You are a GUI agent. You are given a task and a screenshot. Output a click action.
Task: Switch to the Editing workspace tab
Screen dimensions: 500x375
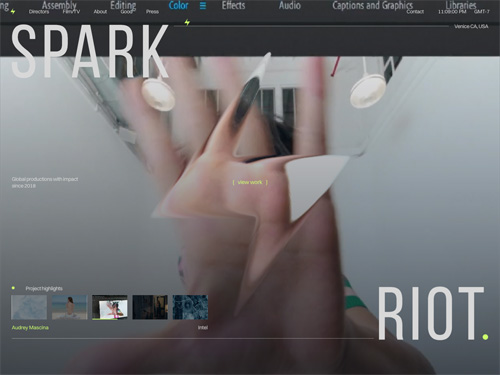[123, 5]
